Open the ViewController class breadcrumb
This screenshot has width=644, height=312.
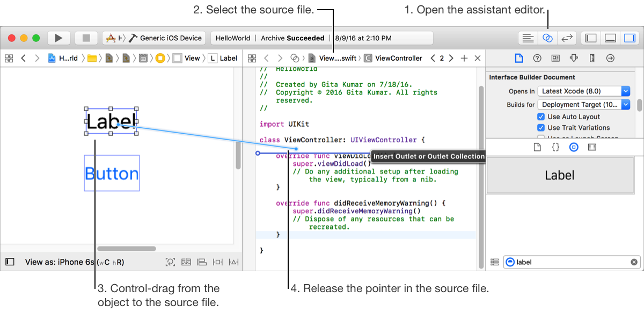coord(393,58)
